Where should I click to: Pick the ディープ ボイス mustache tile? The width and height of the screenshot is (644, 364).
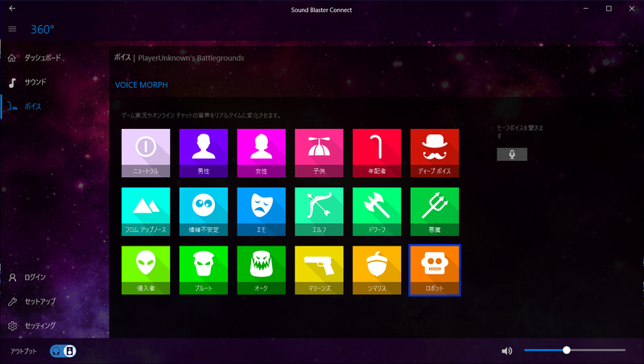(435, 153)
